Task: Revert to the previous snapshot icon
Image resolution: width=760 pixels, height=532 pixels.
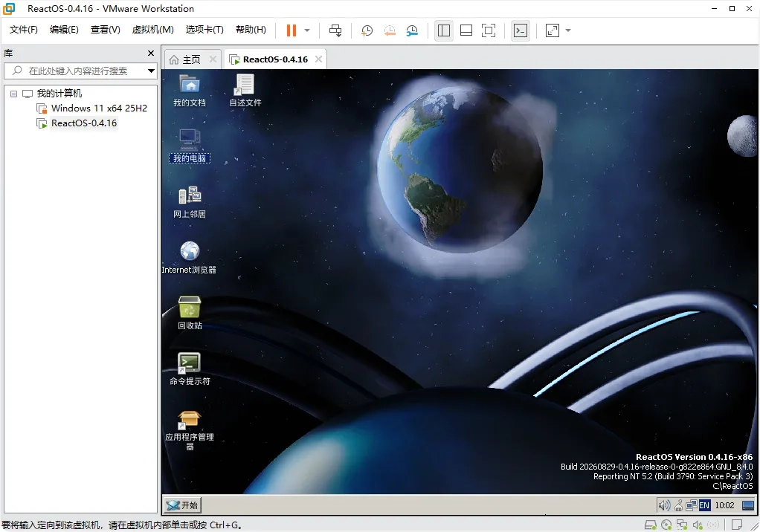Action: pyautogui.click(x=390, y=30)
